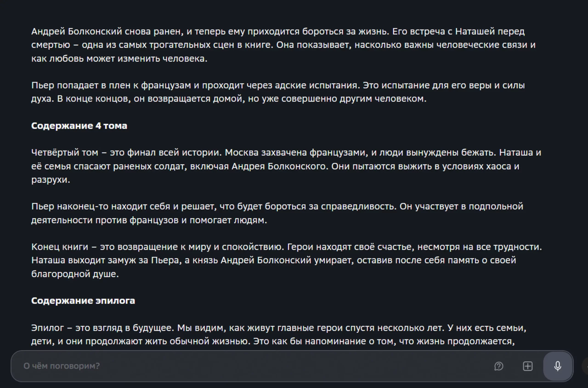Start voice input with the microphone button
This screenshot has height=388, width=588.
[x=557, y=366]
